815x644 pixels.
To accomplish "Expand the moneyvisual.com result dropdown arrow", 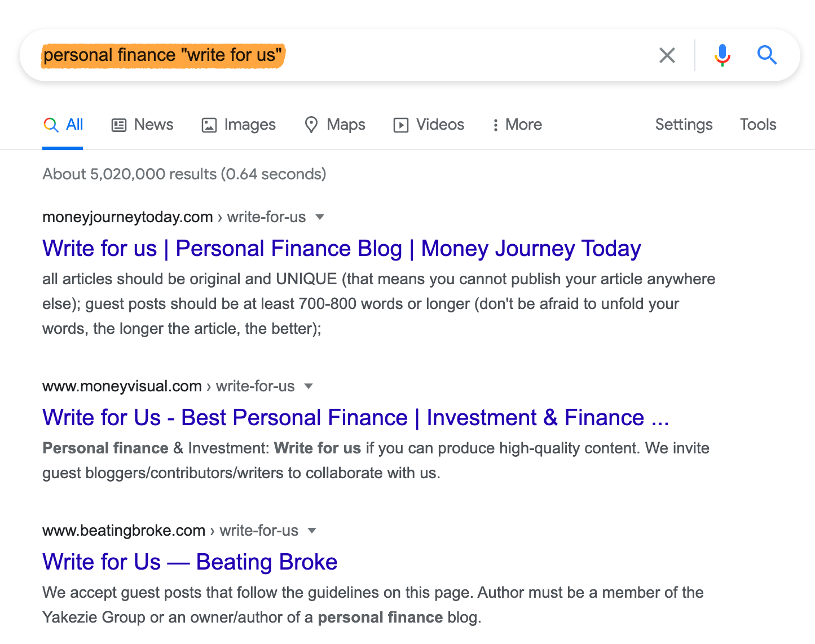I will click(x=309, y=386).
